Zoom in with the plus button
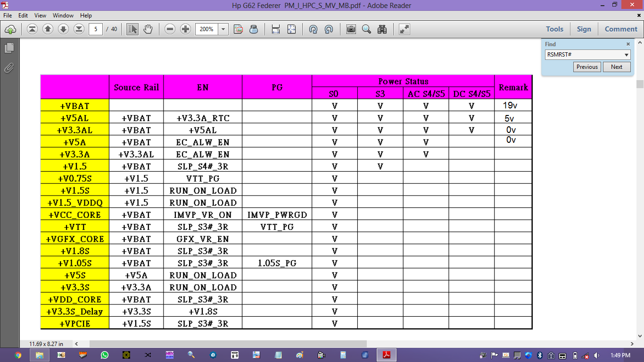The image size is (644, 362). (186, 29)
